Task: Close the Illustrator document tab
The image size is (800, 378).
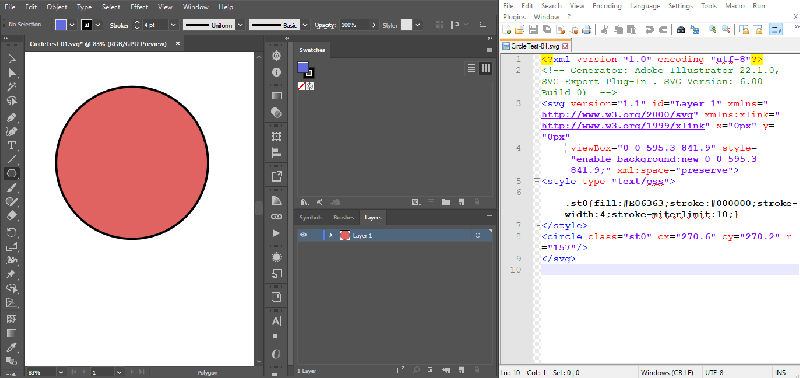Action: (178, 44)
